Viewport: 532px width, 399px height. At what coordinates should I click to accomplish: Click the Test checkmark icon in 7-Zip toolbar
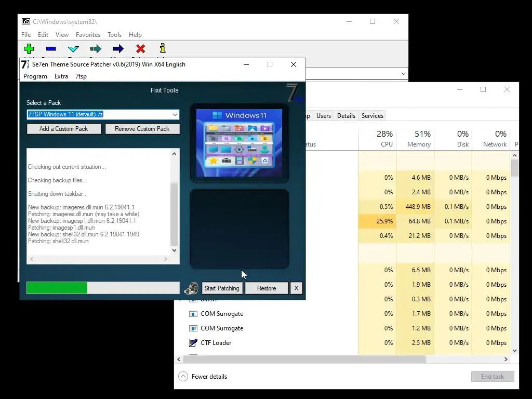(73, 49)
